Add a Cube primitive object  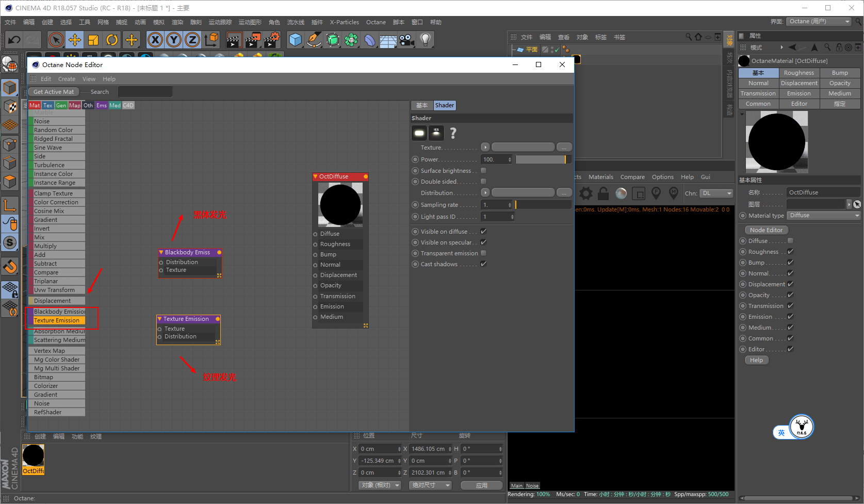click(x=296, y=40)
